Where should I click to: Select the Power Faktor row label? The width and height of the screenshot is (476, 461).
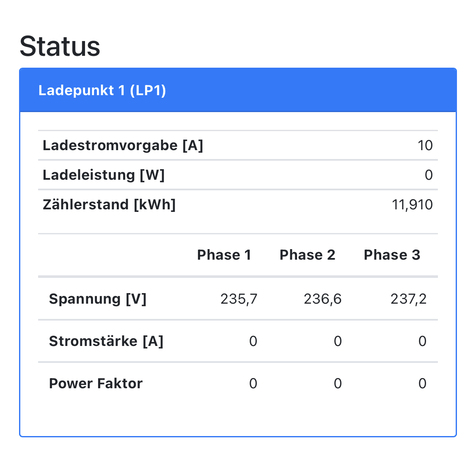point(96,384)
